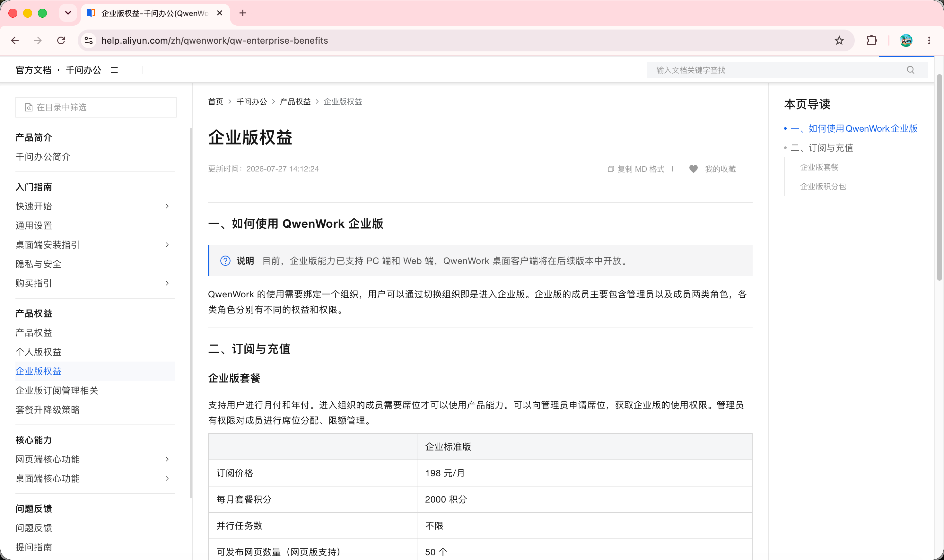Jump to 企业版套餐 in page guide
The width and height of the screenshot is (944, 560).
point(819,167)
